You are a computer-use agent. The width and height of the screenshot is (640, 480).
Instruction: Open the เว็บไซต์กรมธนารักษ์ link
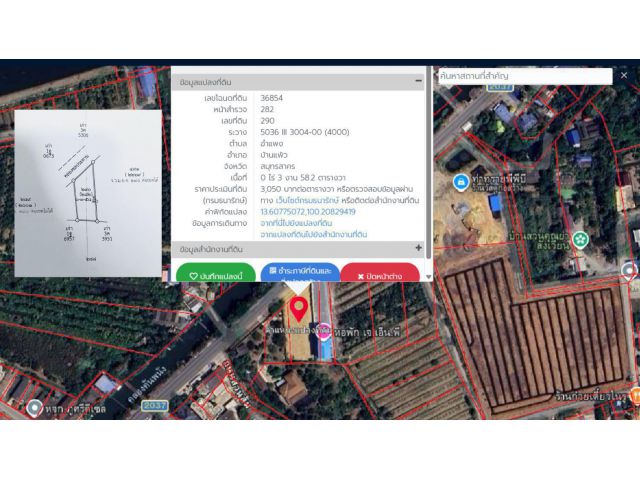click(x=307, y=200)
